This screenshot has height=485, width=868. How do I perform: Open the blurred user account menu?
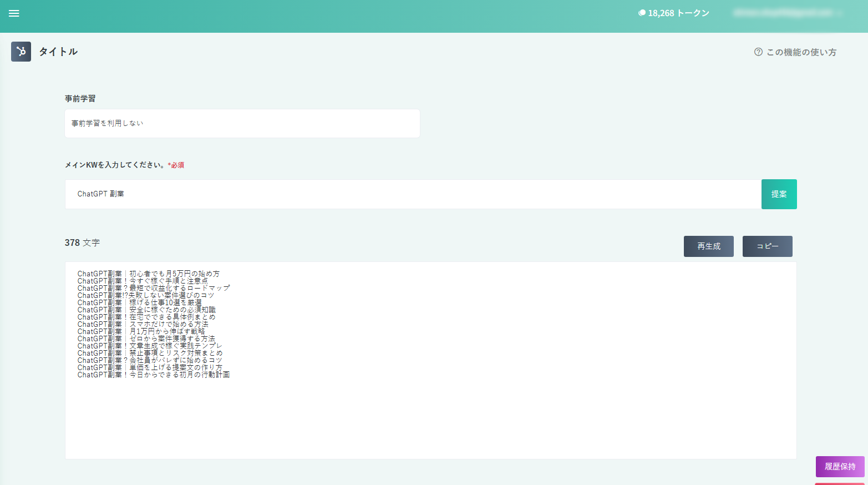tap(788, 13)
